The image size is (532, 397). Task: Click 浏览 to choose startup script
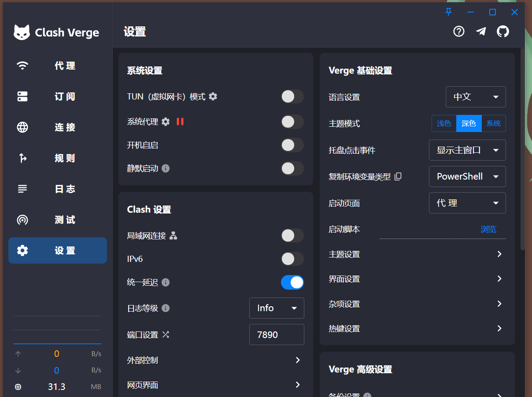coord(488,229)
